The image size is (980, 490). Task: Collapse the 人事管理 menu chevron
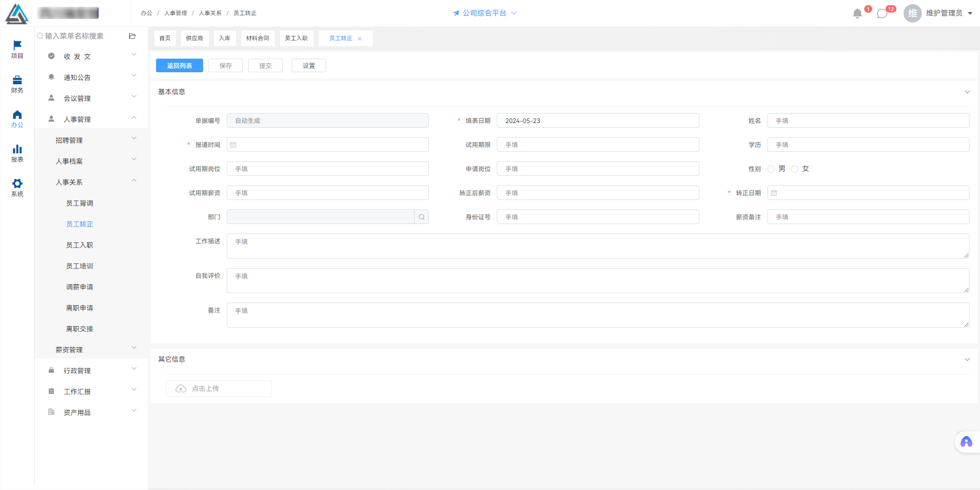tap(134, 117)
